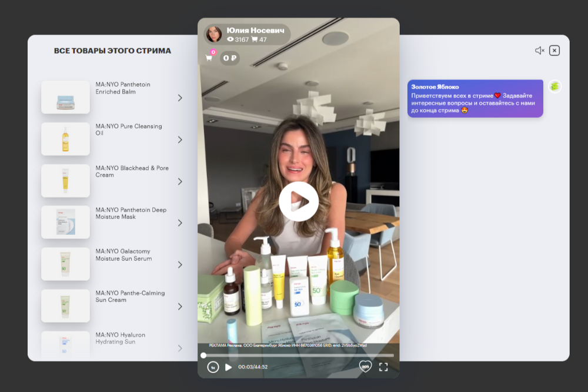Open the shopping cart icon
Viewport: 588px width, 392px height.
point(209,58)
